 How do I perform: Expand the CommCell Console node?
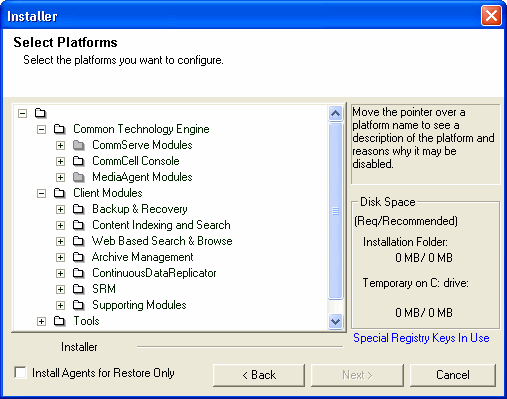[x=60, y=161]
